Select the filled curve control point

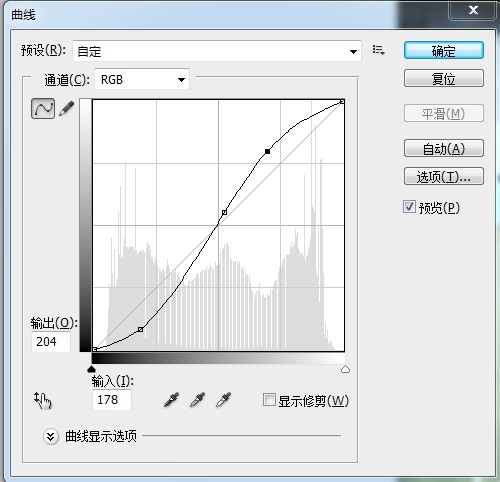(x=267, y=151)
